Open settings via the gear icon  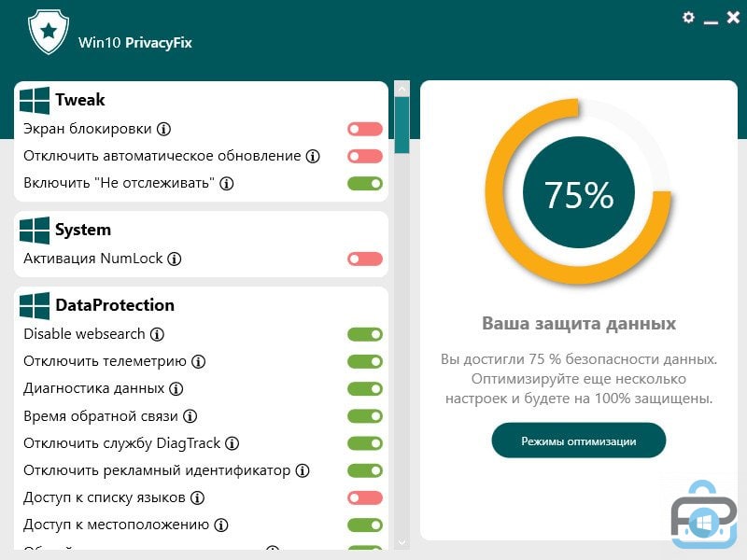click(x=689, y=17)
